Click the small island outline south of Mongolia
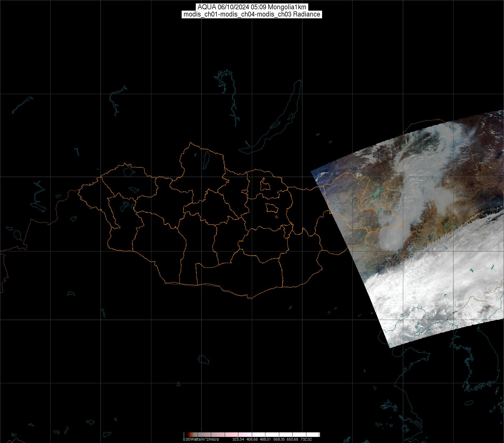This screenshot has width=504, height=443. click(204, 359)
